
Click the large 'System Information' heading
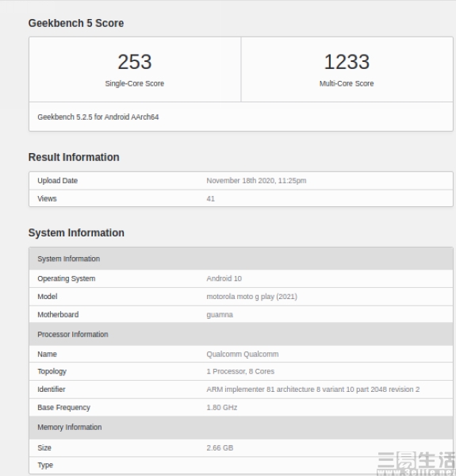pyautogui.click(x=76, y=232)
